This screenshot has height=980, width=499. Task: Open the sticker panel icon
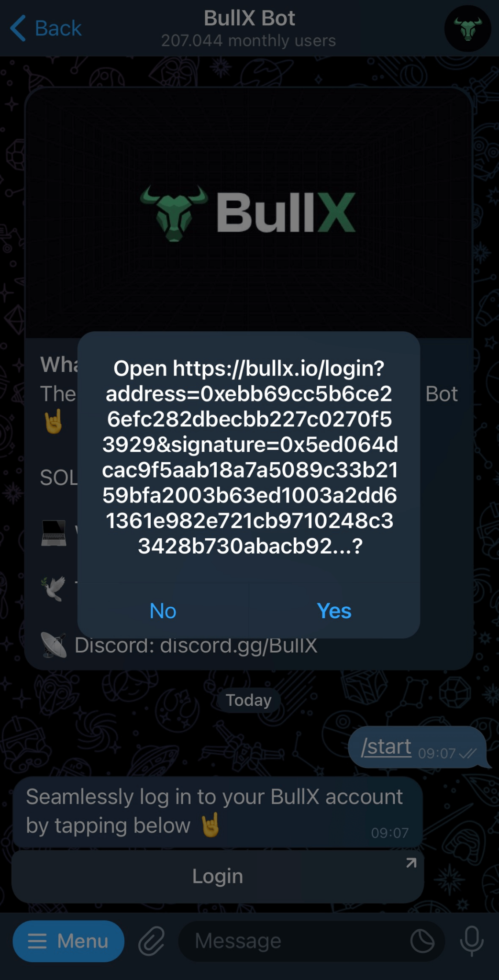click(422, 941)
